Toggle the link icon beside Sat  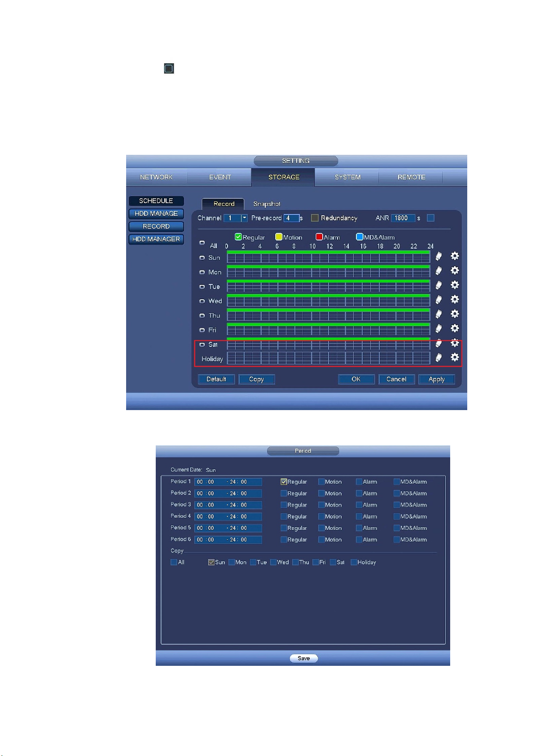(202, 345)
